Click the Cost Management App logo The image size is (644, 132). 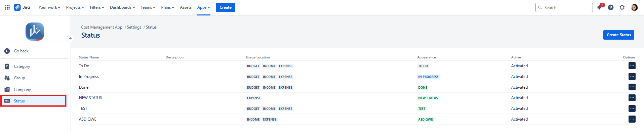35,32
